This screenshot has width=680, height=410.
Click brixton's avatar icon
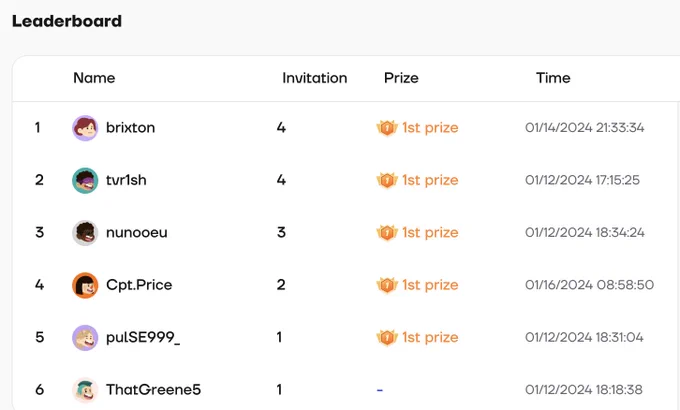click(x=85, y=128)
